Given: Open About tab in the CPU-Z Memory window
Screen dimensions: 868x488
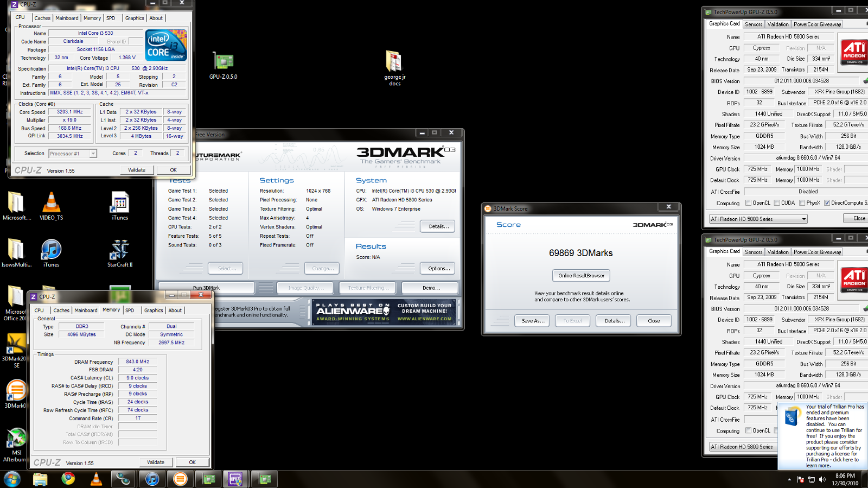Looking at the screenshot, I should click(175, 310).
